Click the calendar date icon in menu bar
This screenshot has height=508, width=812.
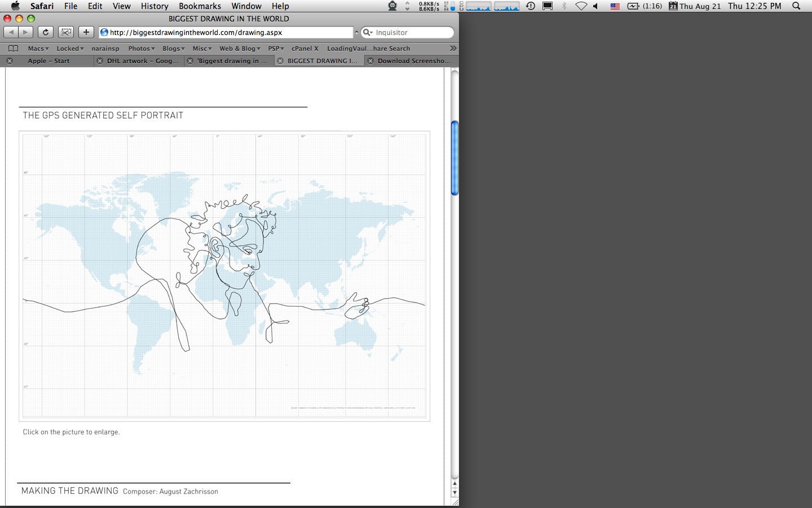tap(673, 6)
